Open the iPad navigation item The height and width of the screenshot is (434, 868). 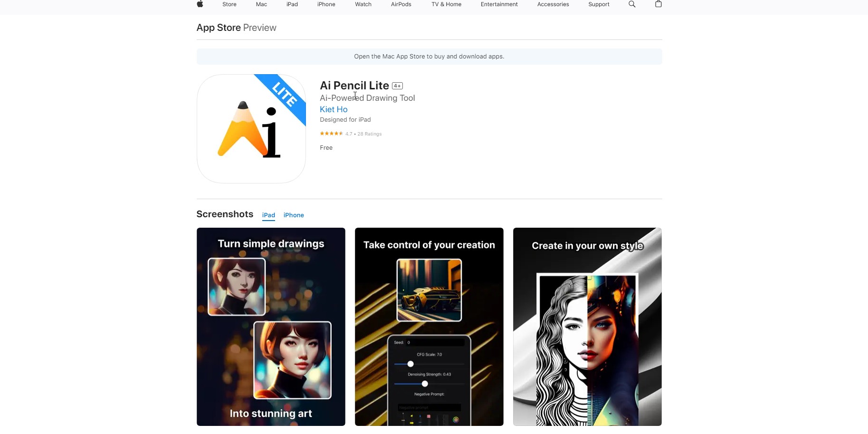[x=292, y=4]
